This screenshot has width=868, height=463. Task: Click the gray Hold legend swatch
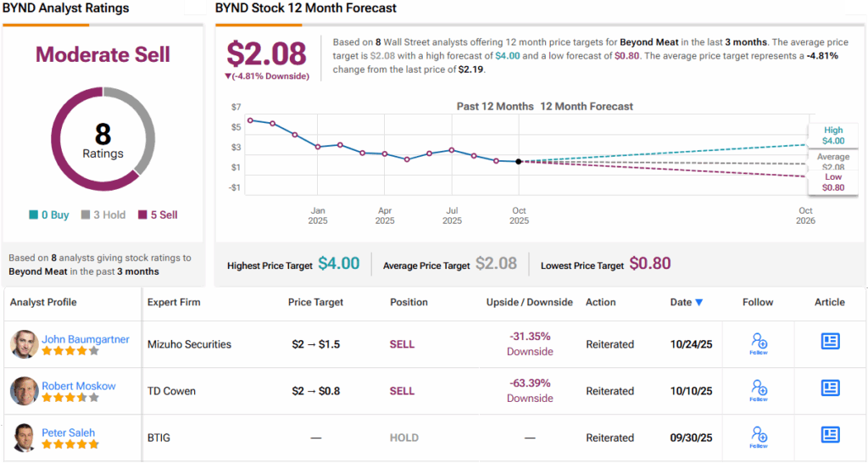click(86, 215)
